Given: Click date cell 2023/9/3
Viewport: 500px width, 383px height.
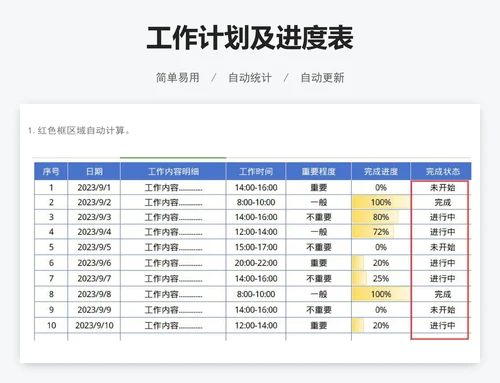Looking at the screenshot, I should point(94,217).
